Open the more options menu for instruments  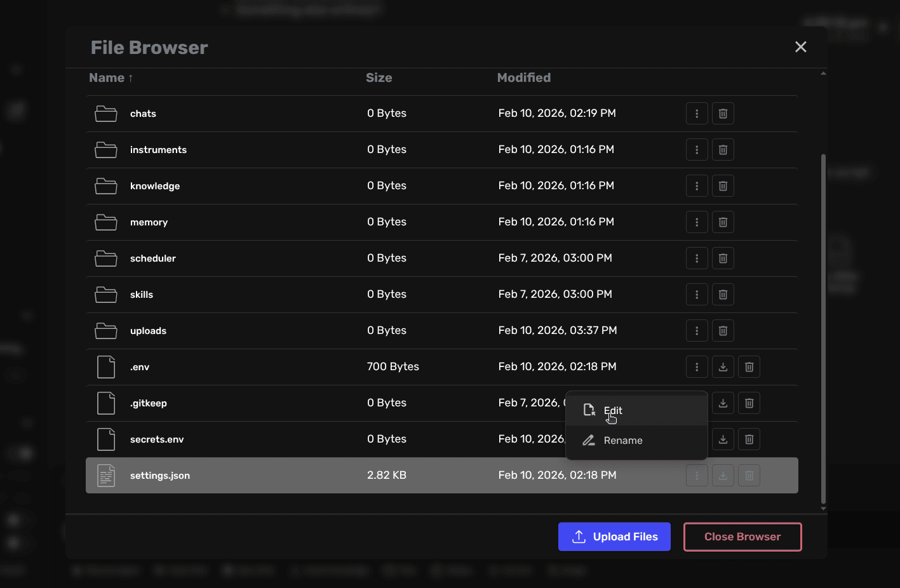(697, 150)
